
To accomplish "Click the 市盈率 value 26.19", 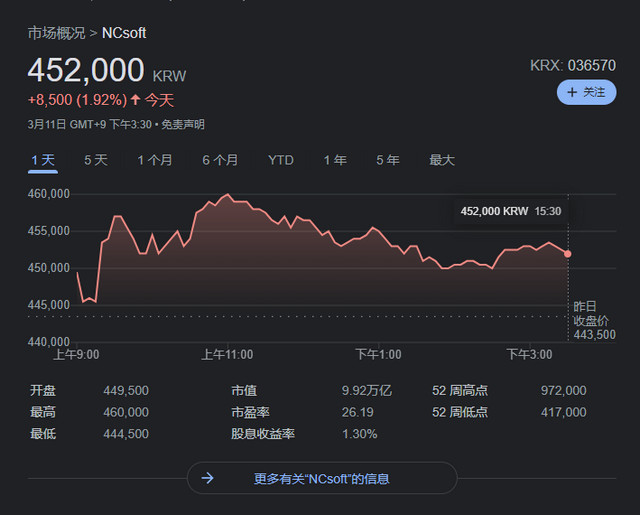I will pyautogui.click(x=358, y=412).
